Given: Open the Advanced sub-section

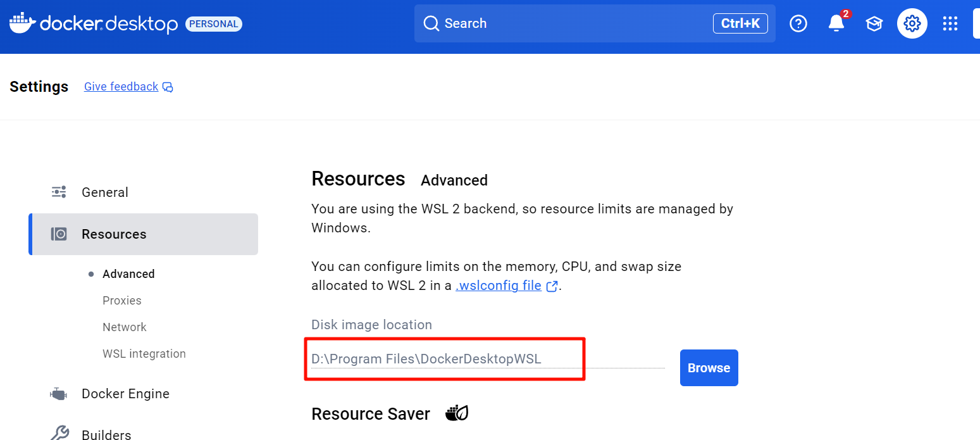Looking at the screenshot, I should click(128, 274).
